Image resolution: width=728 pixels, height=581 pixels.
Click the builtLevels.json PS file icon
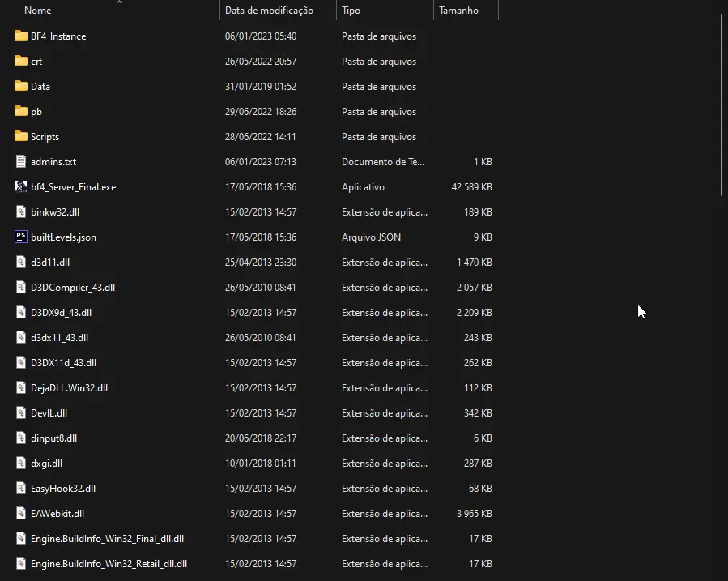pos(21,237)
